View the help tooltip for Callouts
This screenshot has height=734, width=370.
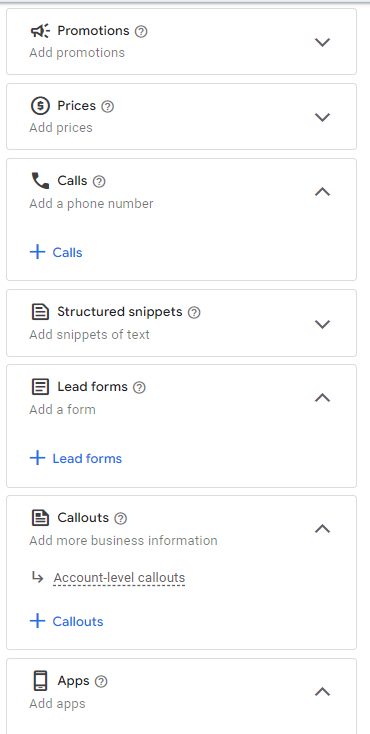click(x=121, y=518)
